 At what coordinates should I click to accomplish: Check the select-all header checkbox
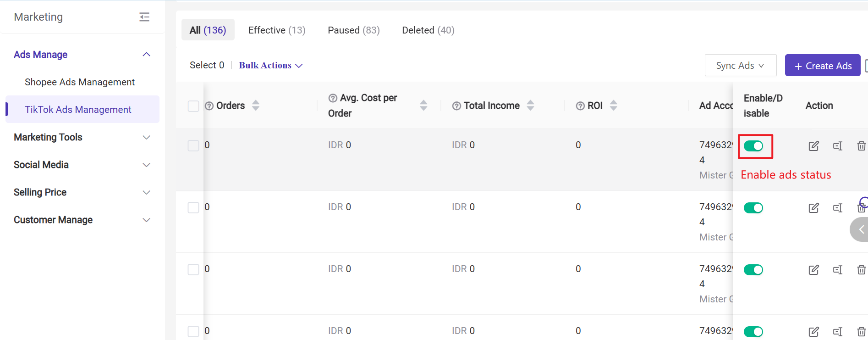click(193, 106)
